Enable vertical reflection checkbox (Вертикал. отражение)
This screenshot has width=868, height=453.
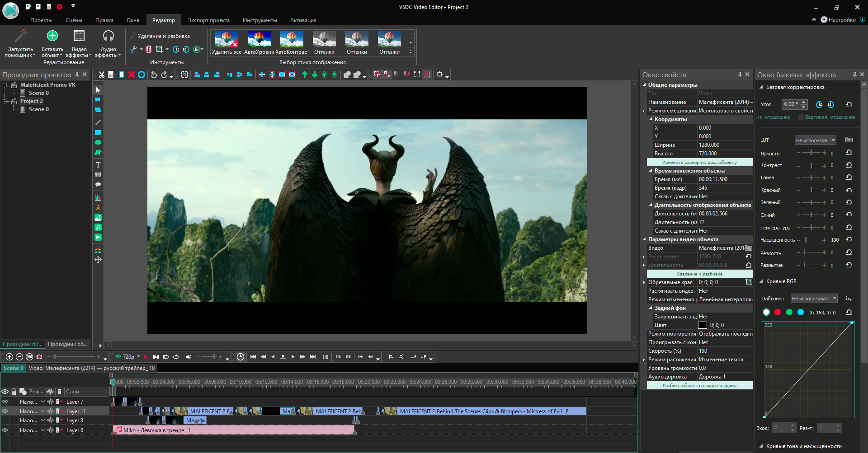coord(801,117)
